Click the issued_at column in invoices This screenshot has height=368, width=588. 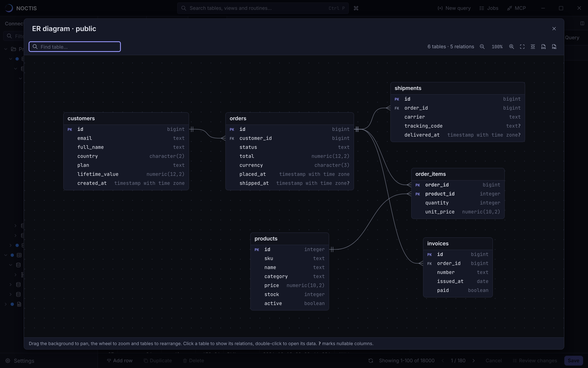click(458, 281)
